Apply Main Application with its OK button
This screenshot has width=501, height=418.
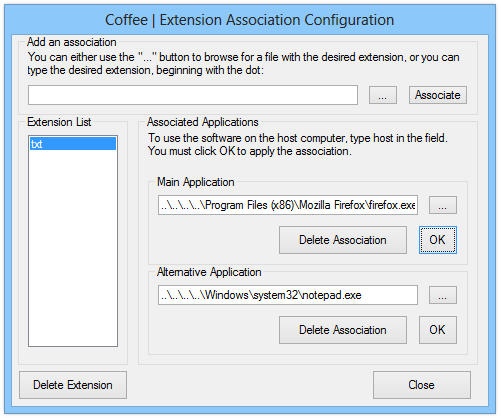pyautogui.click(x=438, y=240)
